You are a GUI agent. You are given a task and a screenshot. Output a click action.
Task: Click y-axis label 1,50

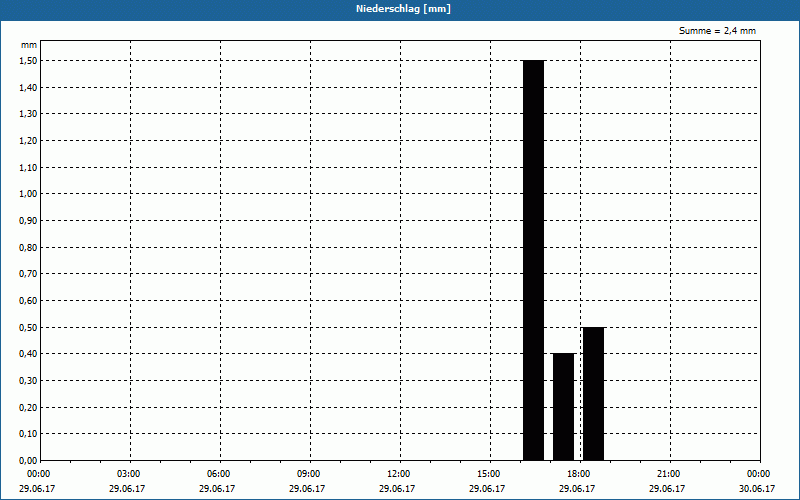(28, 61)
